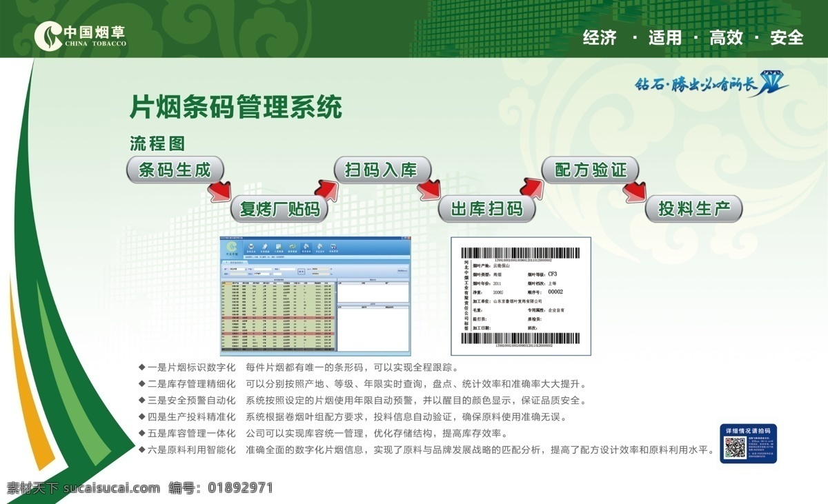This screenshot has width=828, height=504.
Task: Click the sentence starting 系统根据卷烟叶组配方要求
Action: point(406,417)
